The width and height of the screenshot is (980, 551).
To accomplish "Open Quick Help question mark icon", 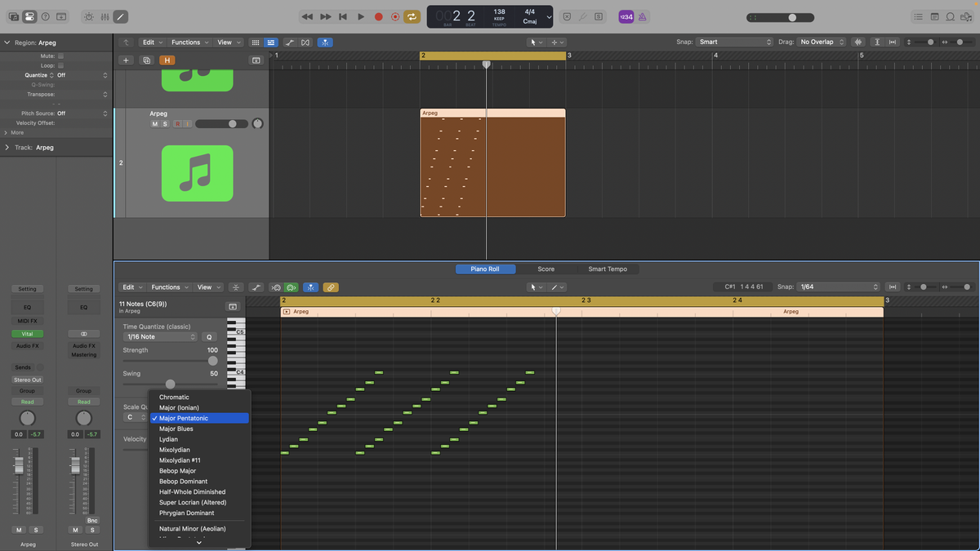I will tap(46, 16).
